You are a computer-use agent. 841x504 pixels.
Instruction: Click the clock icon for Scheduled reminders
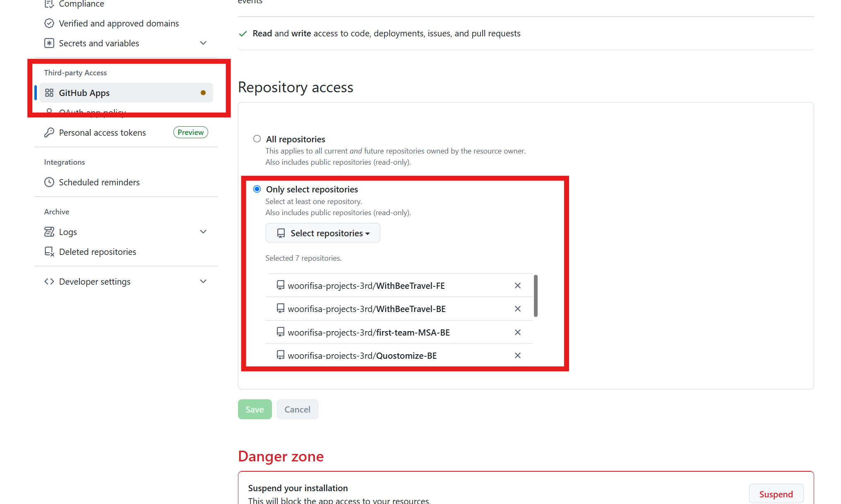pyautogui.click(x=49, y=182)
